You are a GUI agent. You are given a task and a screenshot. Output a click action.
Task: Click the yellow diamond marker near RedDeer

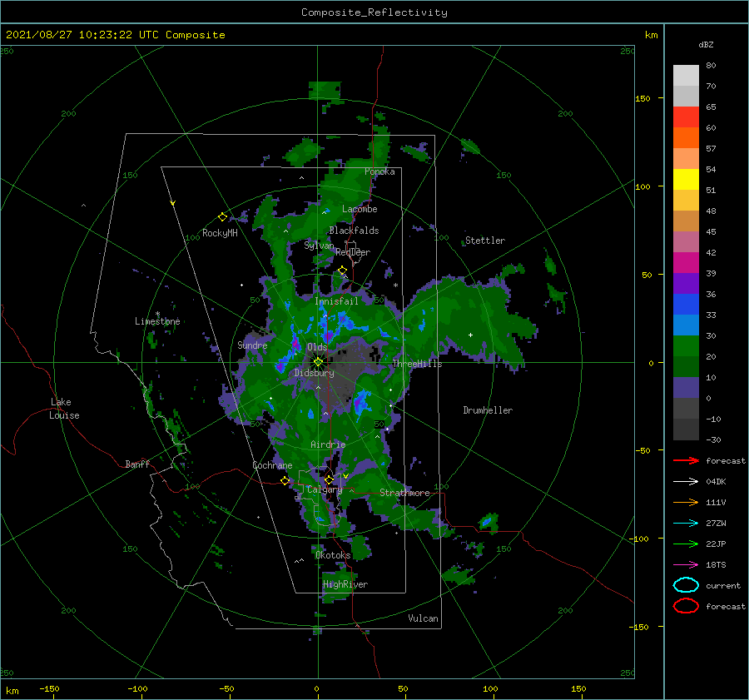coord(342,271)
